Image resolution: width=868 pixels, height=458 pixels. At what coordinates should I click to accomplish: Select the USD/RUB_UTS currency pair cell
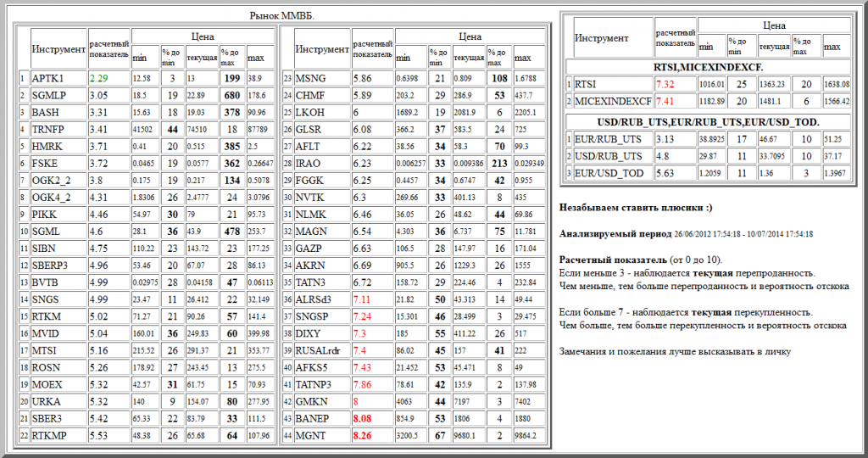[x=607, y=156]
